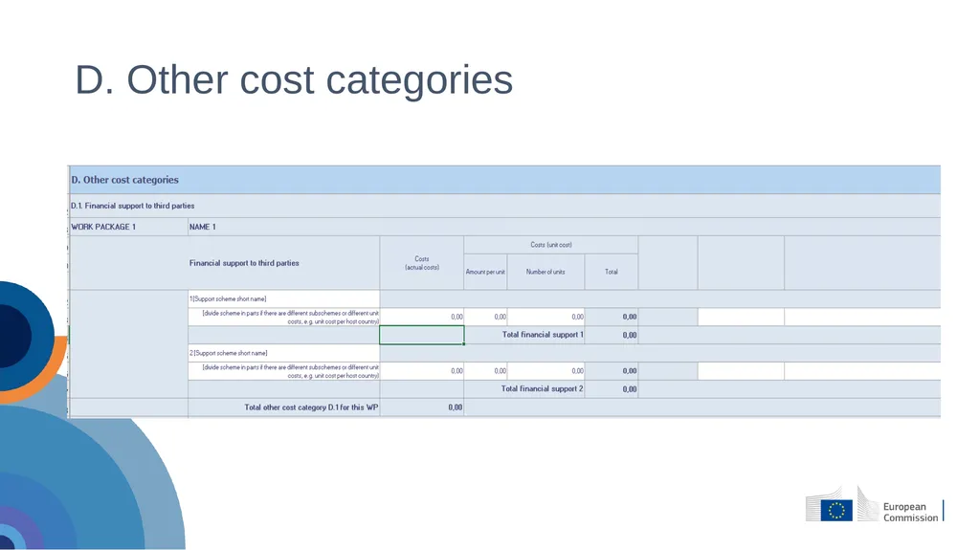
Task: Select the 'Costs (actual costs)' header cell
Action: tap(422, 263)
